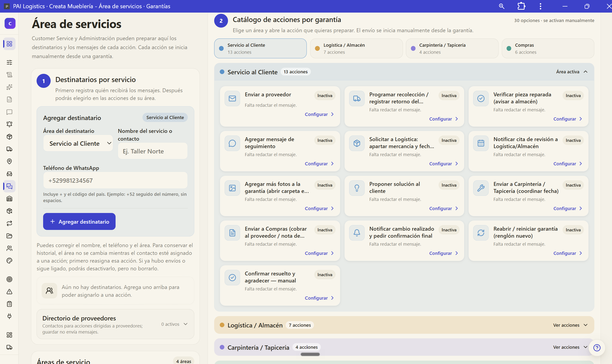The image size is (612, 364).
Task: Open the sparkles icon in sidebar
Action: point(9,87)
